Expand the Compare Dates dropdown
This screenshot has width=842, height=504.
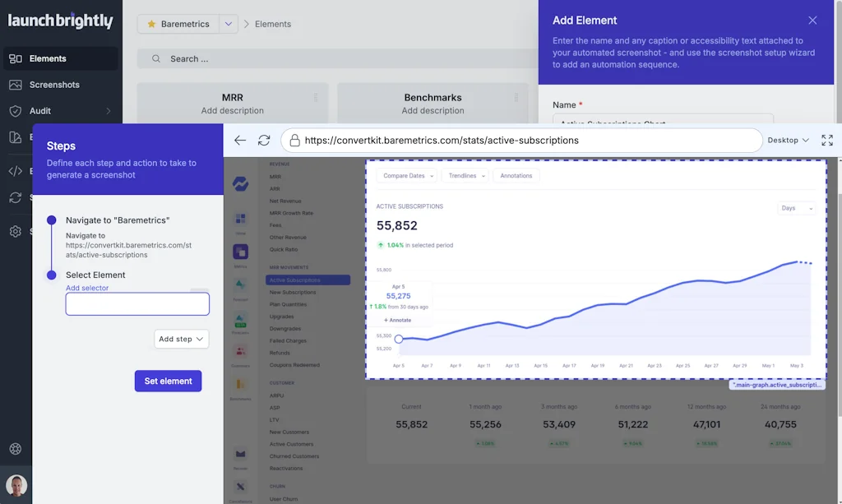tap(406, 176)
